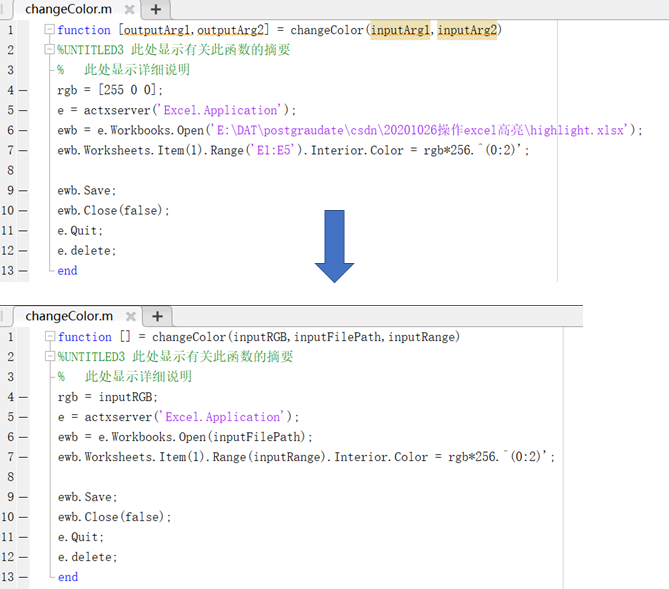Click inputRGB parameter in the bottom function signature
The image size is (669, 589).
[259, 337]
